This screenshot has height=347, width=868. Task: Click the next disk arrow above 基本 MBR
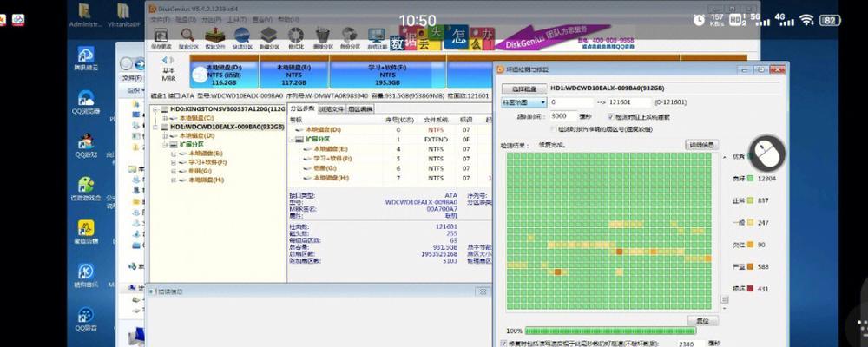(172, 60)
